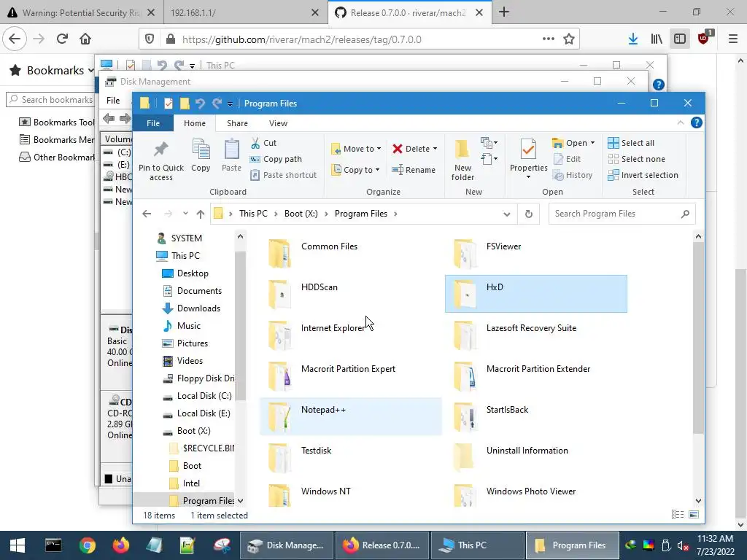Image resolution: width=747 pixels, height=560 pixels.
Task: Click Firefox home button
Action: [85, 39]
